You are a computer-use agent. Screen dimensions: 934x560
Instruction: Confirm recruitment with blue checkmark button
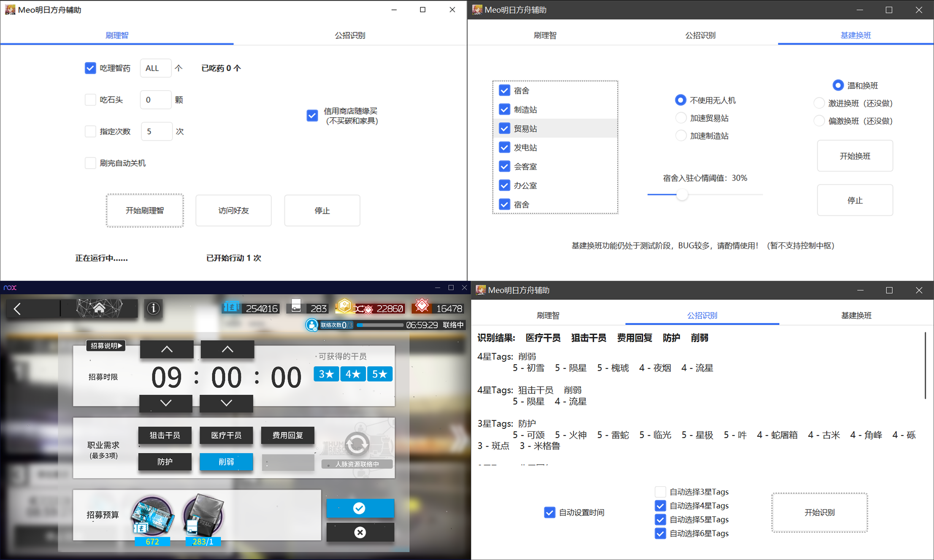click(x=360, y=508)
